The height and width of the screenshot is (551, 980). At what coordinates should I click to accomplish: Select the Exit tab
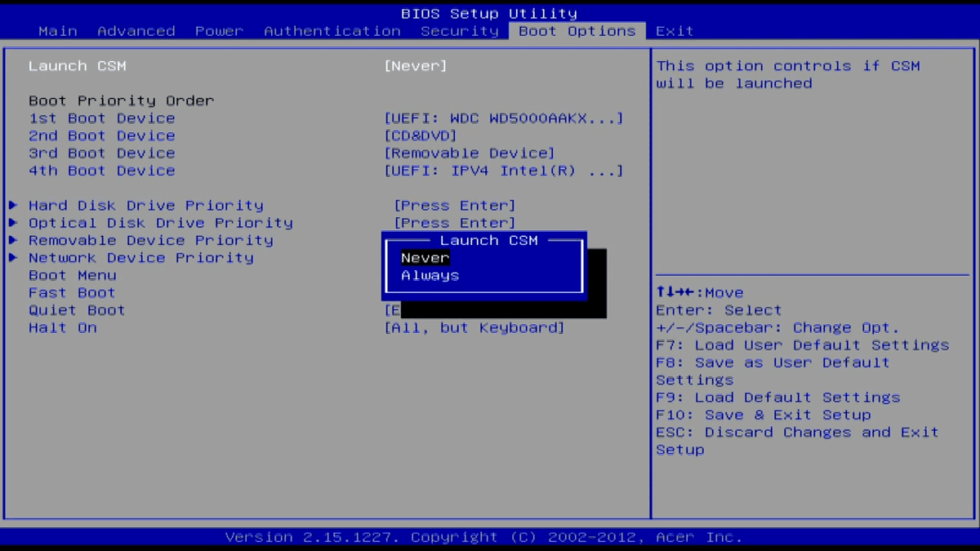(x=675, y=31)
